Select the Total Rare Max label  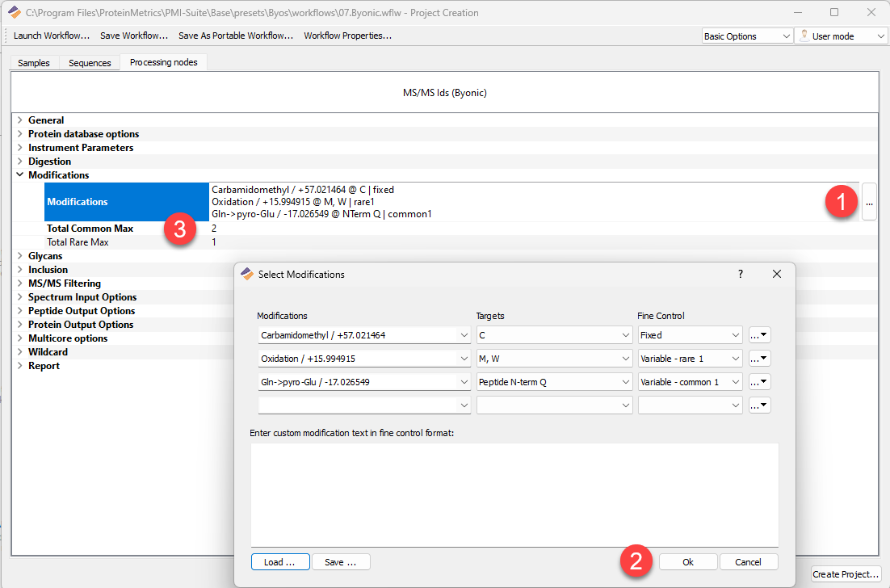pyautogui.click(x=78, y=242)
